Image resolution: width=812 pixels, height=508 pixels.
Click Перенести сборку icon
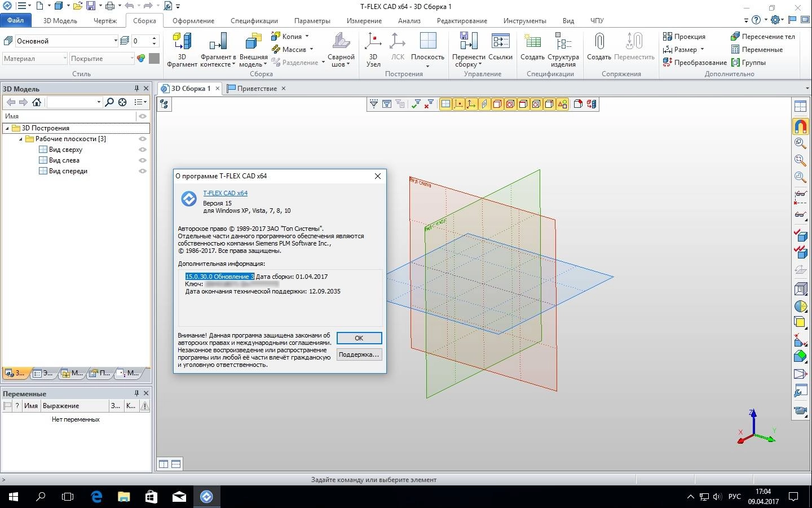click(469, 42)
